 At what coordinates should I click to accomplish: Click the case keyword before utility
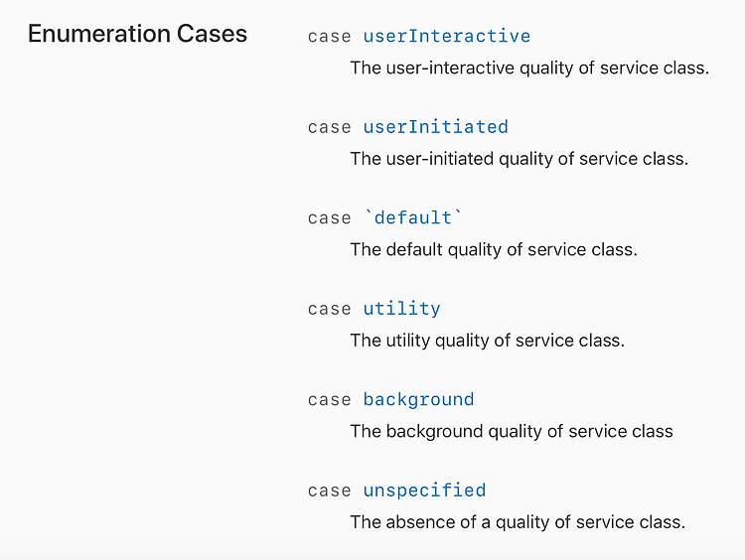(x=329, y=309)
